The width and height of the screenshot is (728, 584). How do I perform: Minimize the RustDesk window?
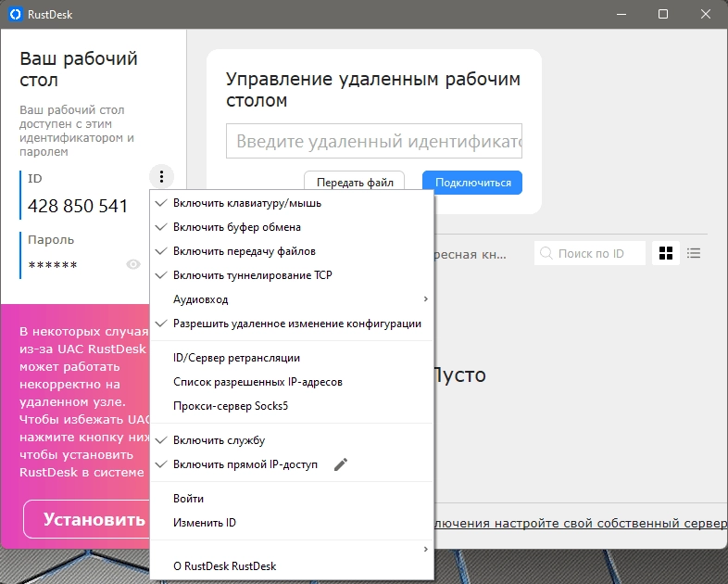(x=621, y=15)
